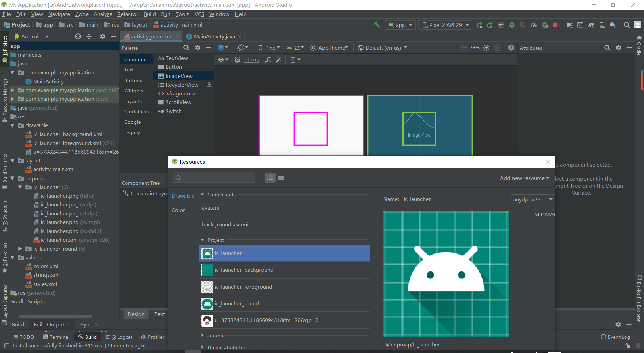Select the Color resource category
The width and height of the screenshot is (644, 353).
[178, 210]
